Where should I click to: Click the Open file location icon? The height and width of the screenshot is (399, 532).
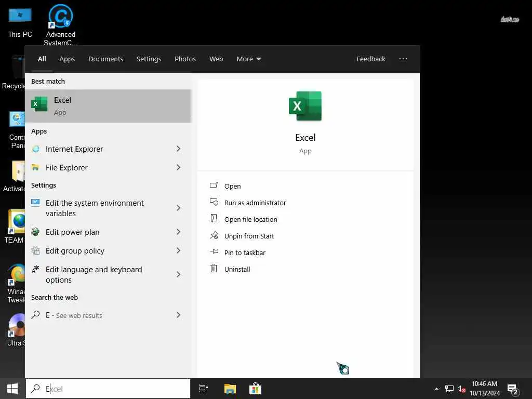[214, 219]
